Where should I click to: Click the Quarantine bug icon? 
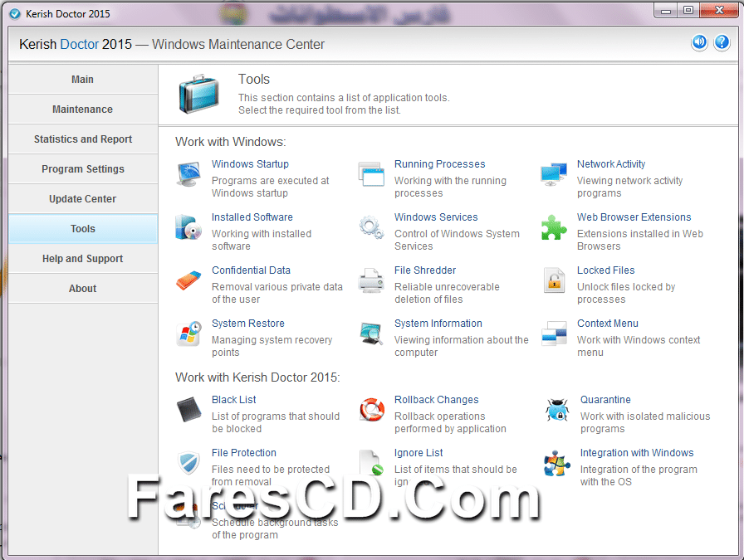[x=557, y=409]
